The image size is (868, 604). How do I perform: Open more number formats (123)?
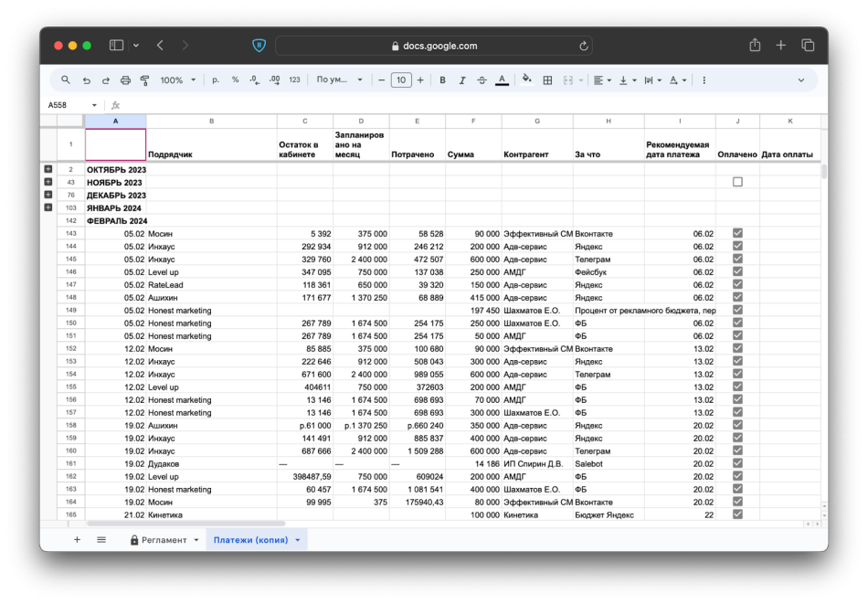click(294, 80)
